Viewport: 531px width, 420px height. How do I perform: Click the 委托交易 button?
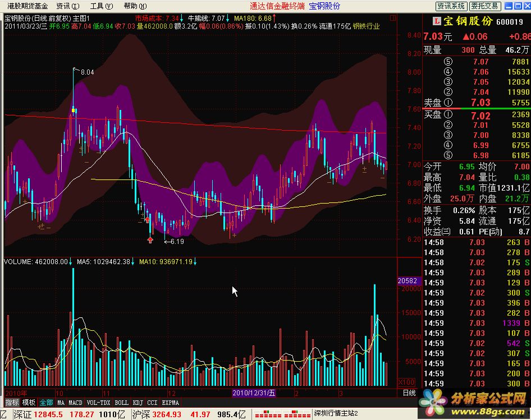[484, 6]
